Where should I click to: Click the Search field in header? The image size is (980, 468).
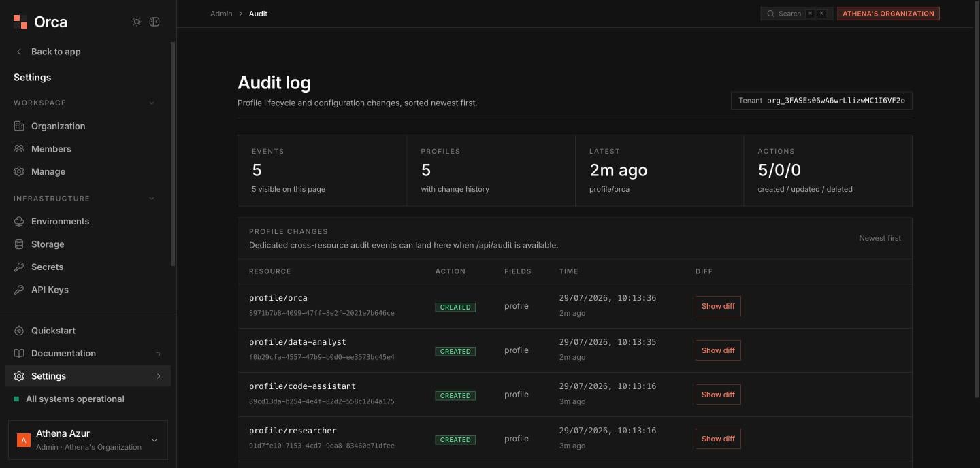[x=796, y=14]
